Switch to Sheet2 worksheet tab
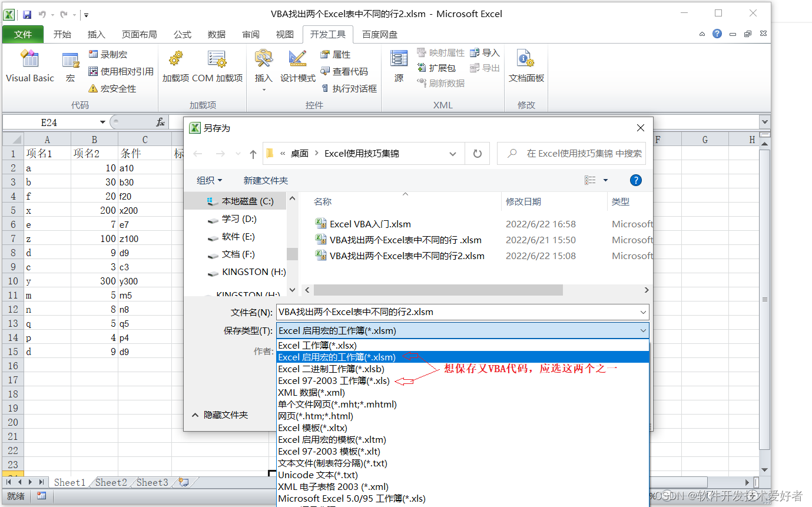Viewport: 812px width, 507px height. pyautogui.click(x=111, y=482)
